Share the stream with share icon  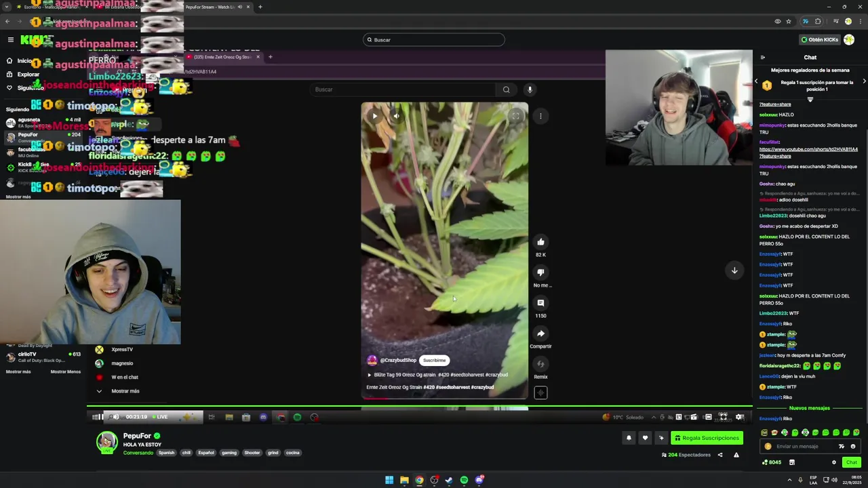tap(720, 455)
